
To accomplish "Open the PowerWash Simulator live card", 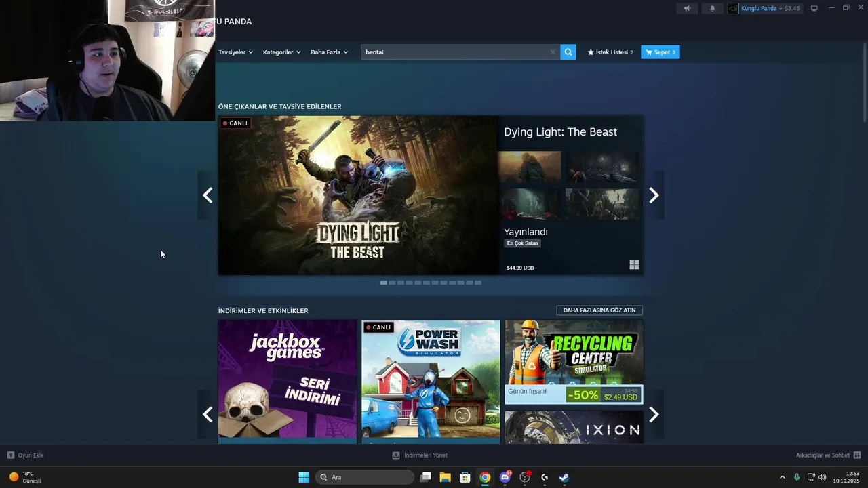I will [431, 381].
